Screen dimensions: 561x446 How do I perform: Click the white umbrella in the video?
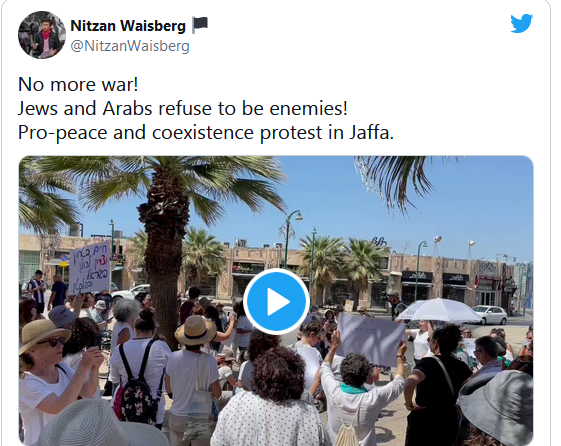439,310
